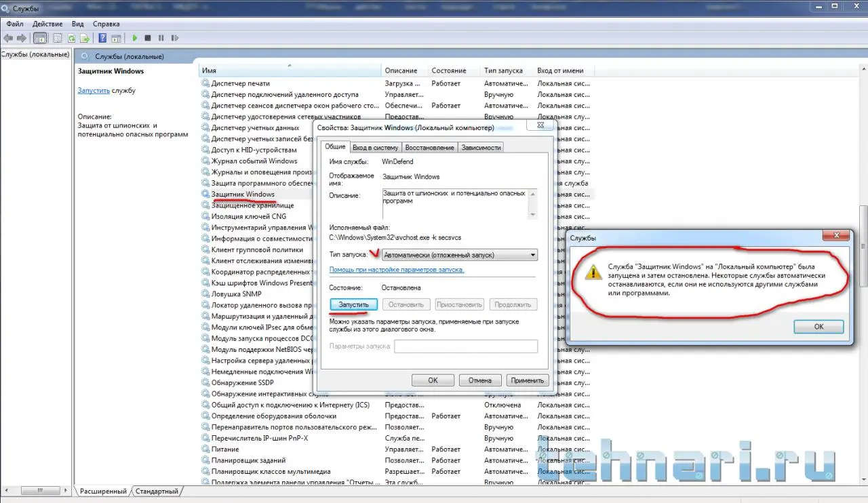This screenshot has width=868, height=503.
Task: Sort services by the Имя column header
Action: coord(290,71)
